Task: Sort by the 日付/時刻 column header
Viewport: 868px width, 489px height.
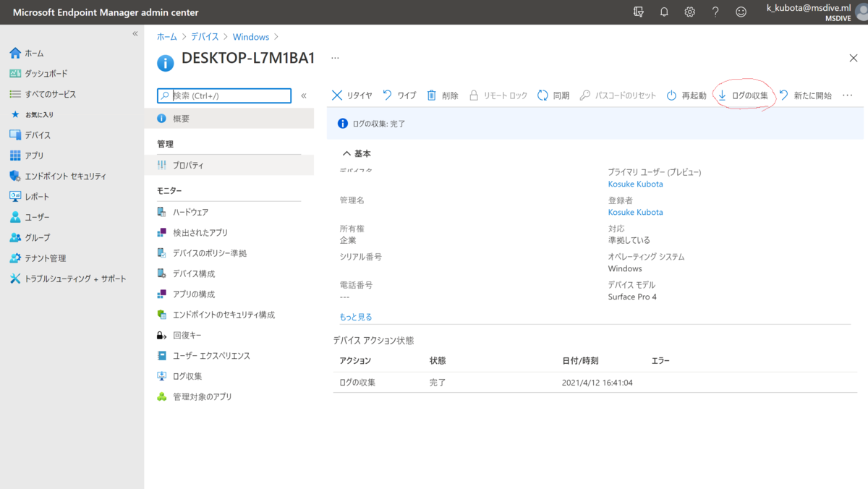Action: click(580, 360)
